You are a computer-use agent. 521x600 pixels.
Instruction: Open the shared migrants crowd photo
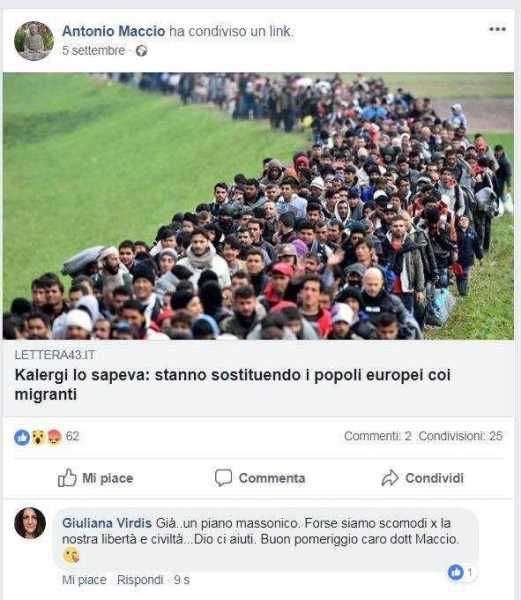tap(258, 206)
